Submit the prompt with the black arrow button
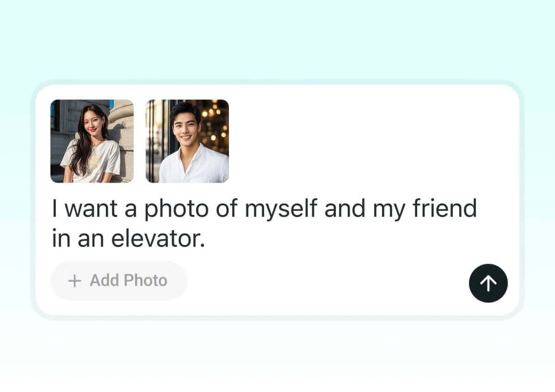This screenshot has height=392, width=555. pos(488,283)
